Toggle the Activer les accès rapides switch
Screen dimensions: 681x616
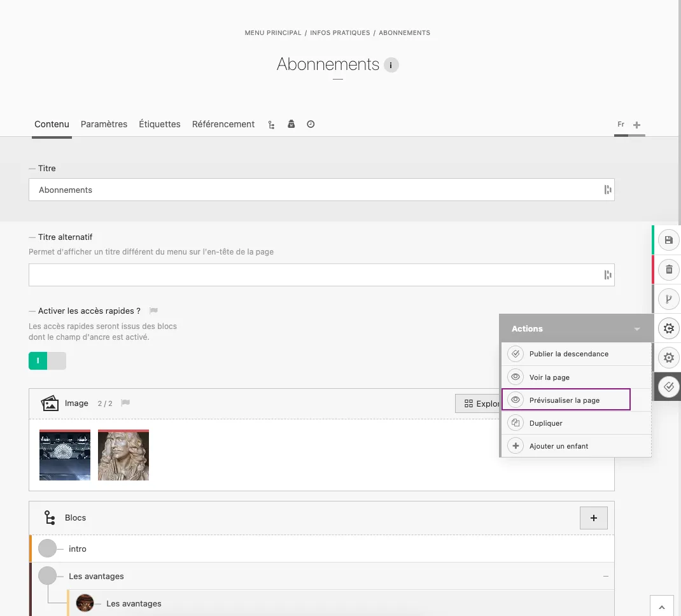[47, 361]
